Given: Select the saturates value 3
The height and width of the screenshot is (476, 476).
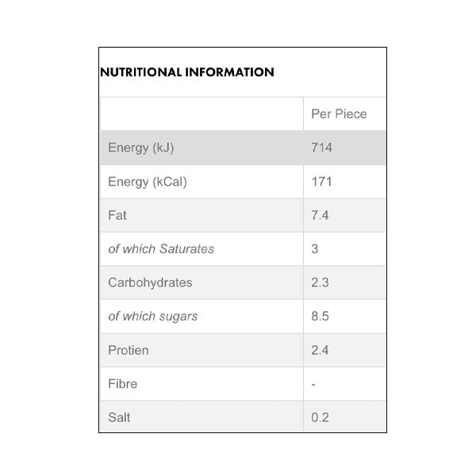Looking at the screenshot, I should [x=315, y=249].
